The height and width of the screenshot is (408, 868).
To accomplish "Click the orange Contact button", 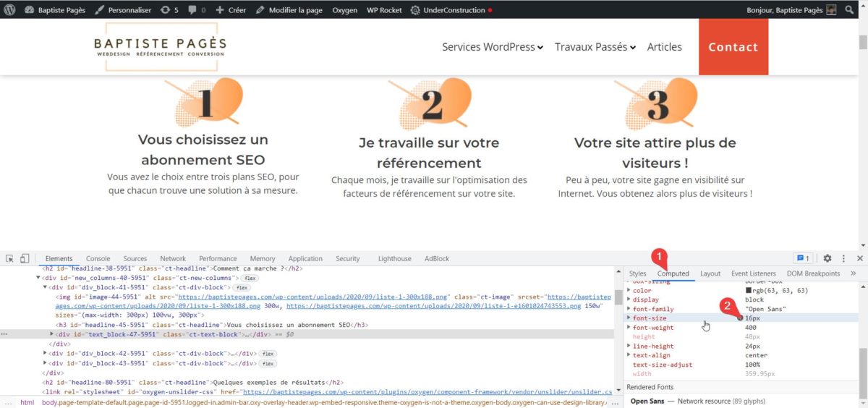I will click(733, 47).
